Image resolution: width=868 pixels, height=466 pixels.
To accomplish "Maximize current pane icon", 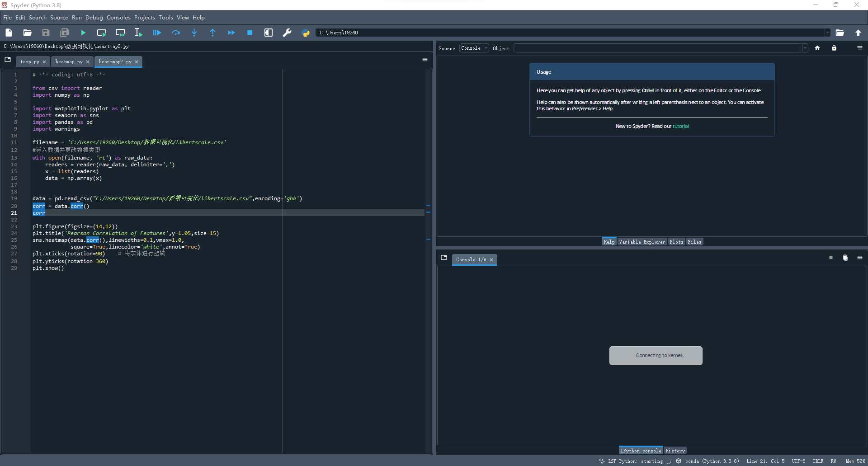I will [269, 33].
